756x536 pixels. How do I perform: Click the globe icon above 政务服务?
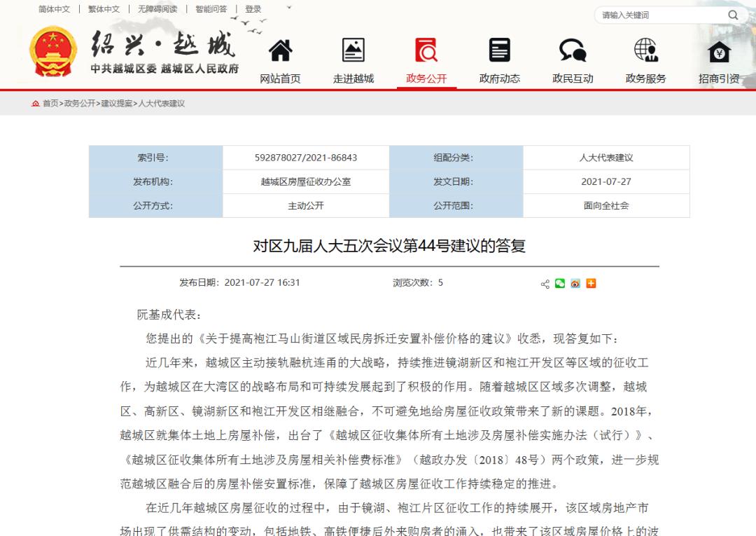pos(645,49)
